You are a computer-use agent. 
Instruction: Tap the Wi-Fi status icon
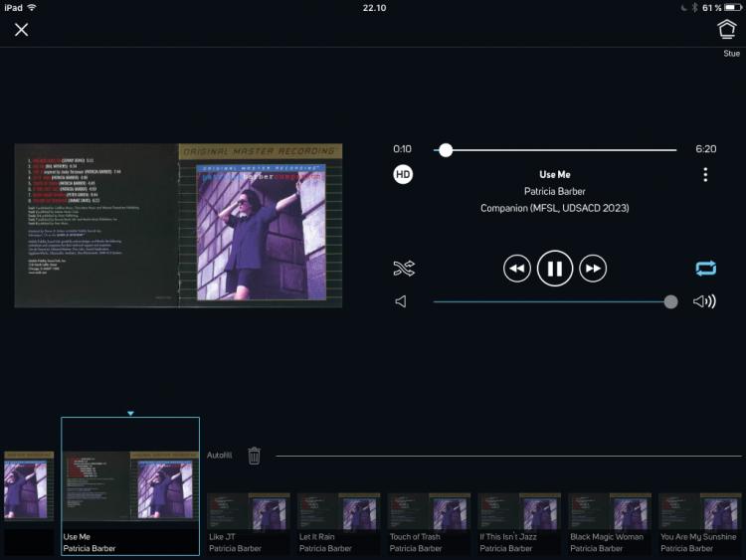tap(32, 7)
